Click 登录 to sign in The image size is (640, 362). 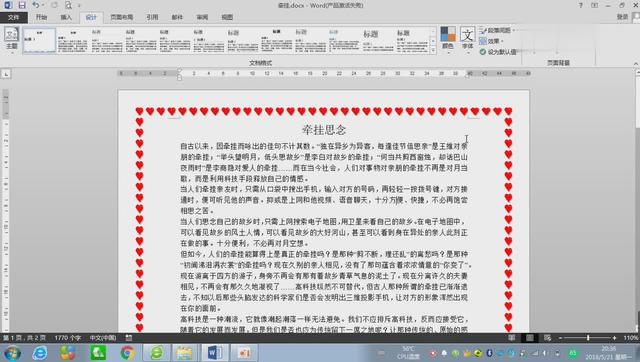(622, 17)
